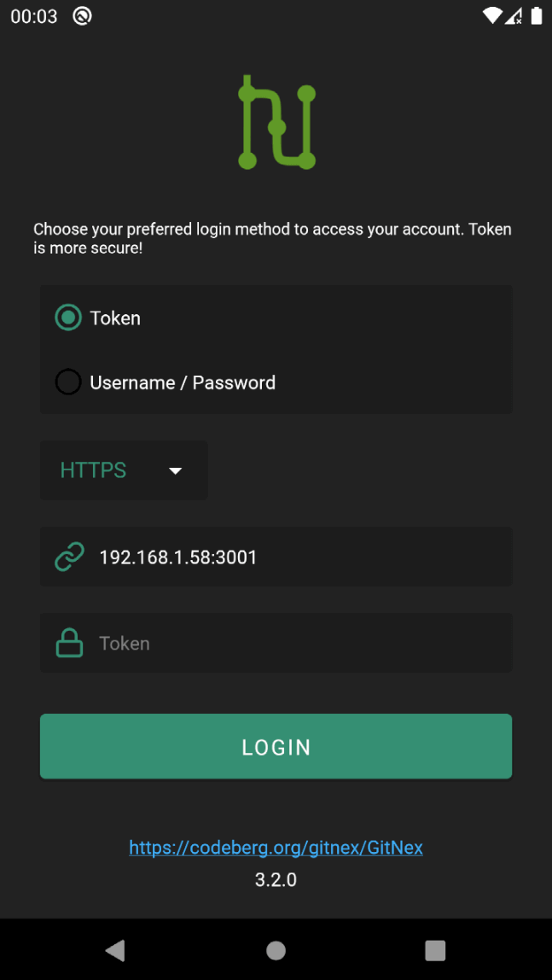552x980 pixels.
Task: Expand the HTTPS protocol dropdown arrow
Action: [x=176, y=470]
